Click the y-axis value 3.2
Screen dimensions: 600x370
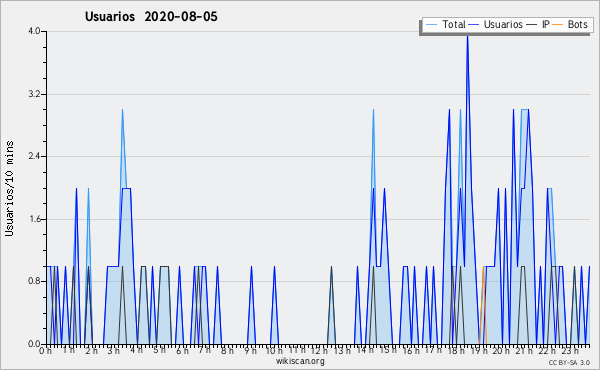[x=34, y=94]
